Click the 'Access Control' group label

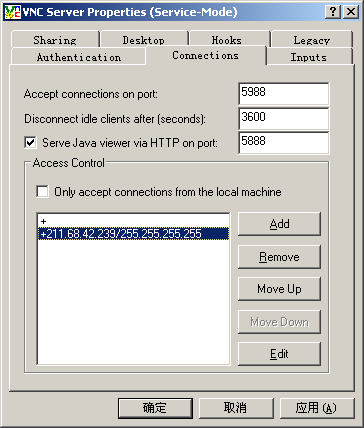point(69,163)
